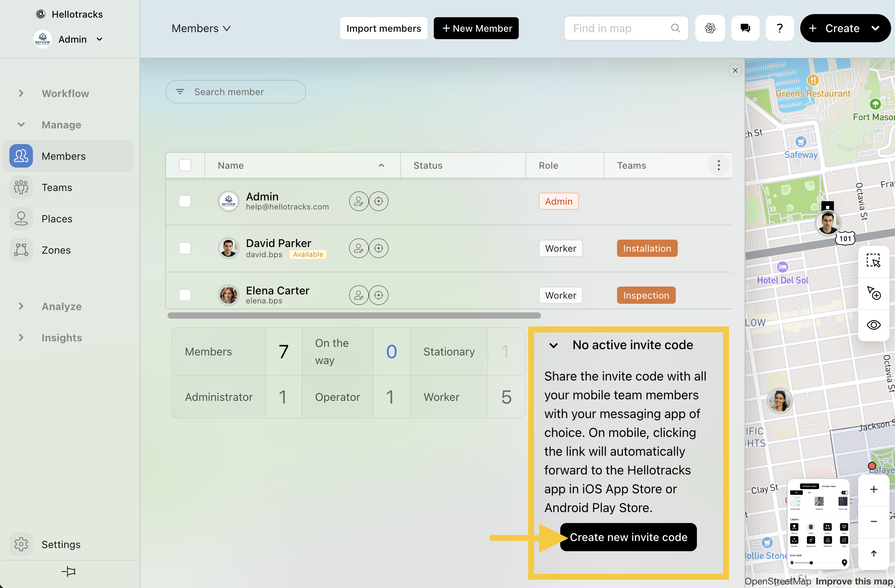Image resolution: width=895 pixels, height=588 pixels.
Task: Open the Members view dropdown
Action: click(201, 28)
